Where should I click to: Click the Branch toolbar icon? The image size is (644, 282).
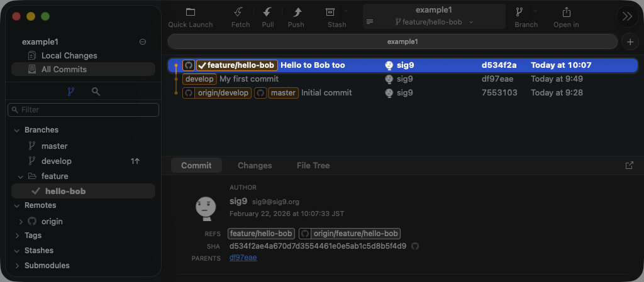[519, 13]
